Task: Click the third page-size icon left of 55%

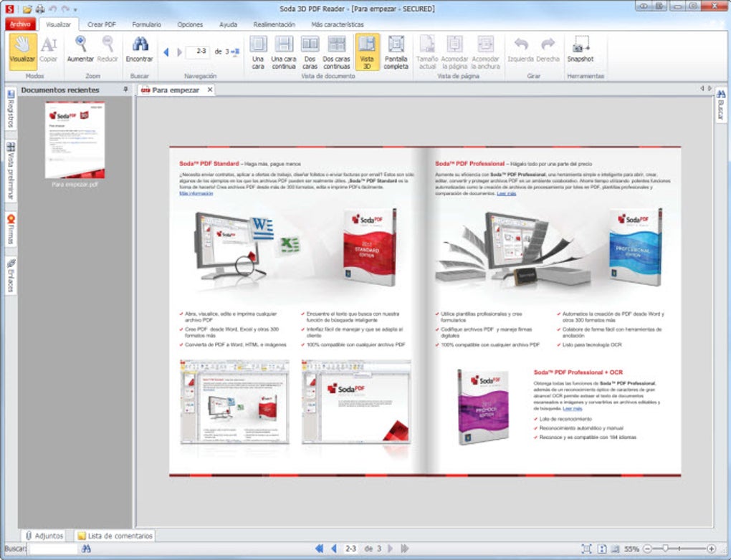Action: [616, 549]
